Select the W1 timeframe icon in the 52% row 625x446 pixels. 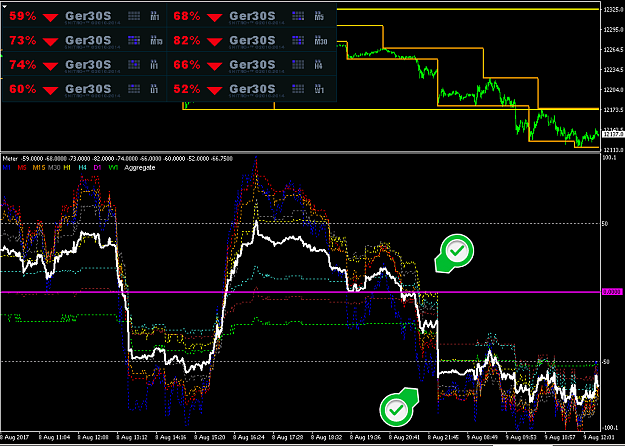coord(319,89)
